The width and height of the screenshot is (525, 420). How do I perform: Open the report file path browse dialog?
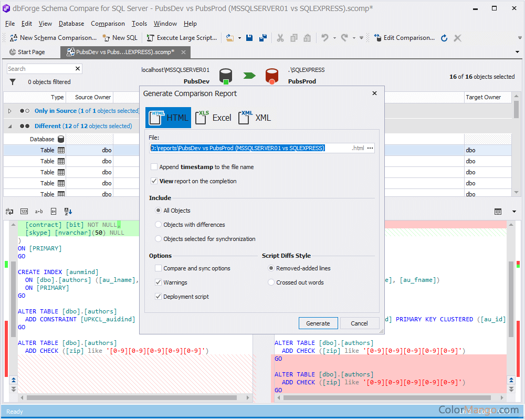371,148
